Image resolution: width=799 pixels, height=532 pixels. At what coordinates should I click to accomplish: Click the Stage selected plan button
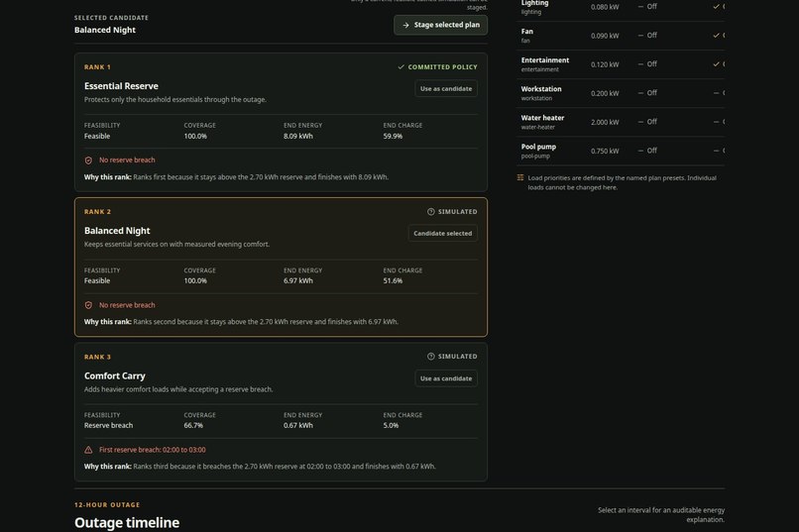point(440,25)
